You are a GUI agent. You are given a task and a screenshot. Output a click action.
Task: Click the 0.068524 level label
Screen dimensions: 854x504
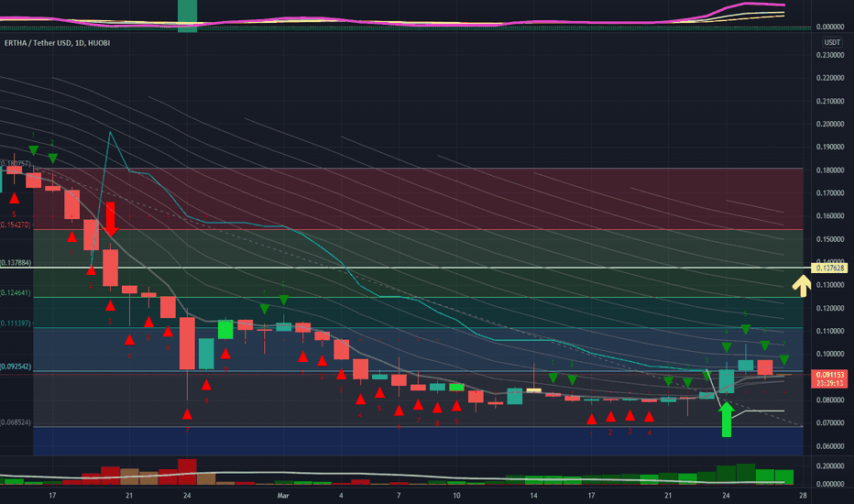coord(16,422)
